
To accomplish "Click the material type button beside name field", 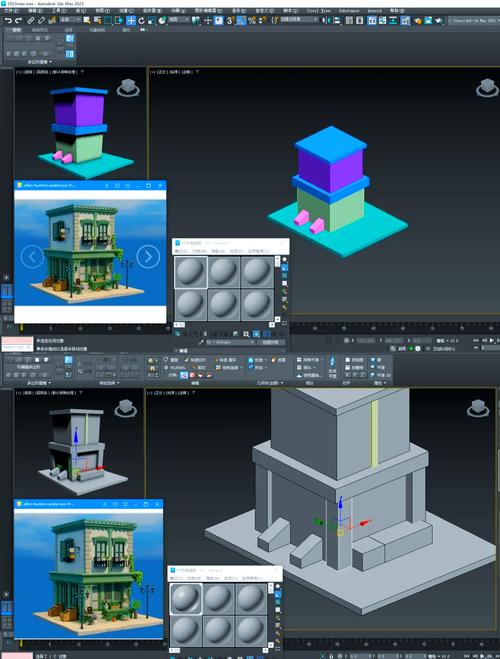I will pyautogui.click(x=270, y=343).
